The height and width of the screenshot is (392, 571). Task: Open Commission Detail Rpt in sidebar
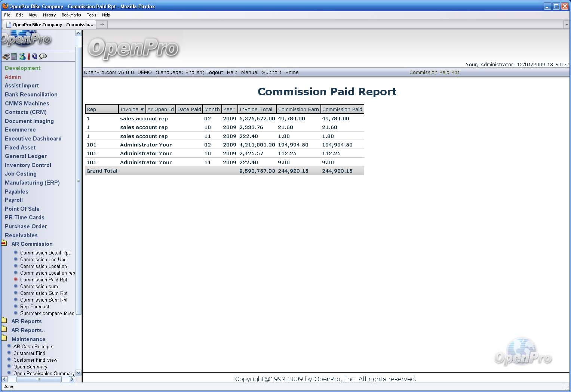point(45,253)
